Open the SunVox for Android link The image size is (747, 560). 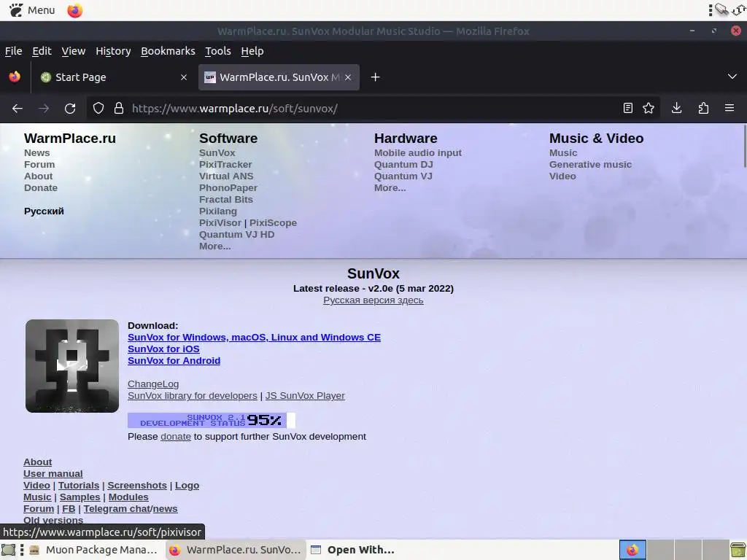pos(174,360)
